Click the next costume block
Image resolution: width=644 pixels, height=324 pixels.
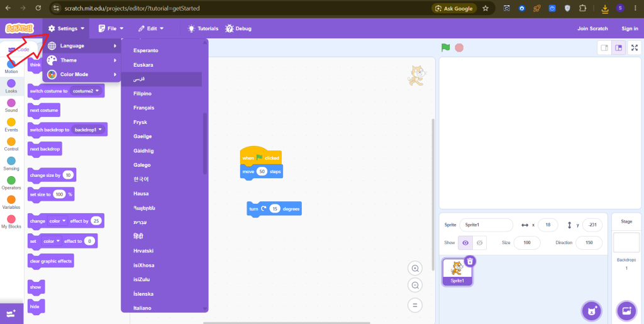coord(44,111)
